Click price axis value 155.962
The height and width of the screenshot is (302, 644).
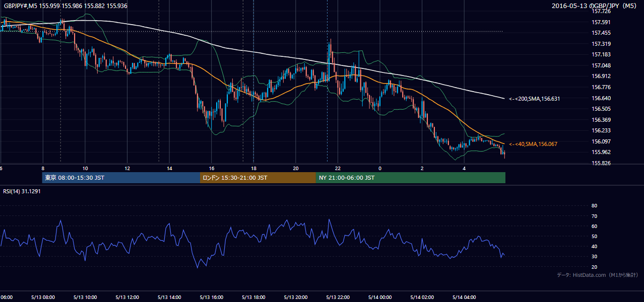pos(601,152)
